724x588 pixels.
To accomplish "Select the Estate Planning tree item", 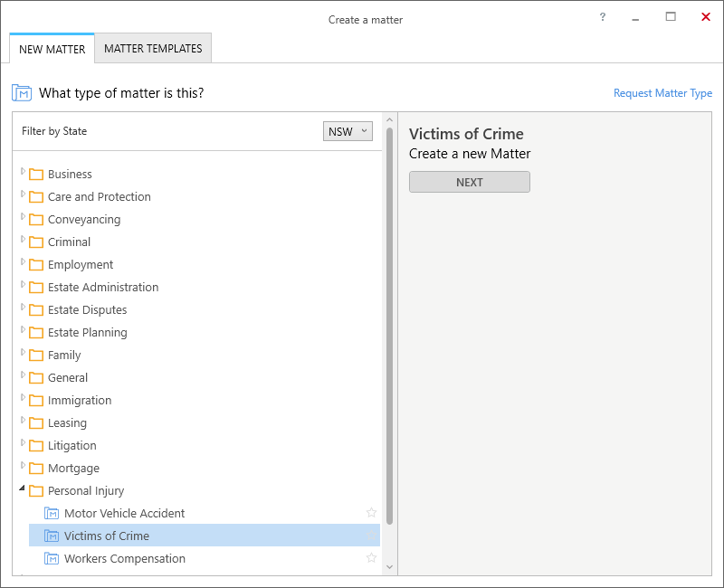I will 87,332.
